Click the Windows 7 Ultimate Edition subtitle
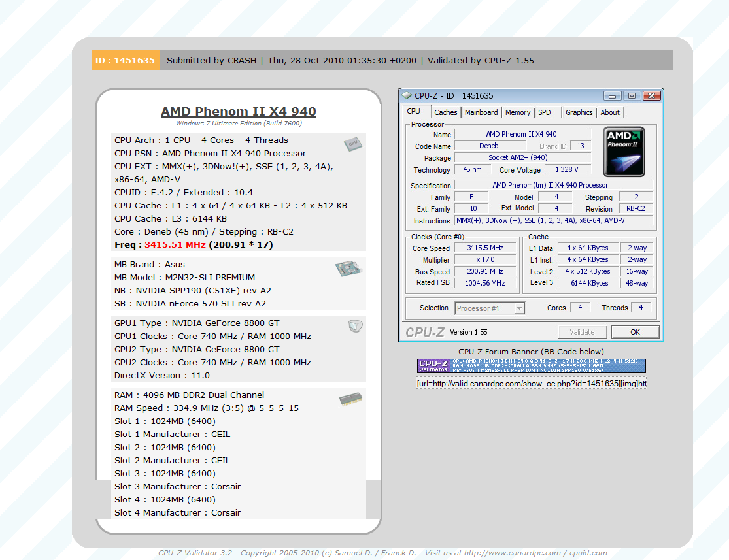Screen dimensions: 729x560 pos(239,123)
